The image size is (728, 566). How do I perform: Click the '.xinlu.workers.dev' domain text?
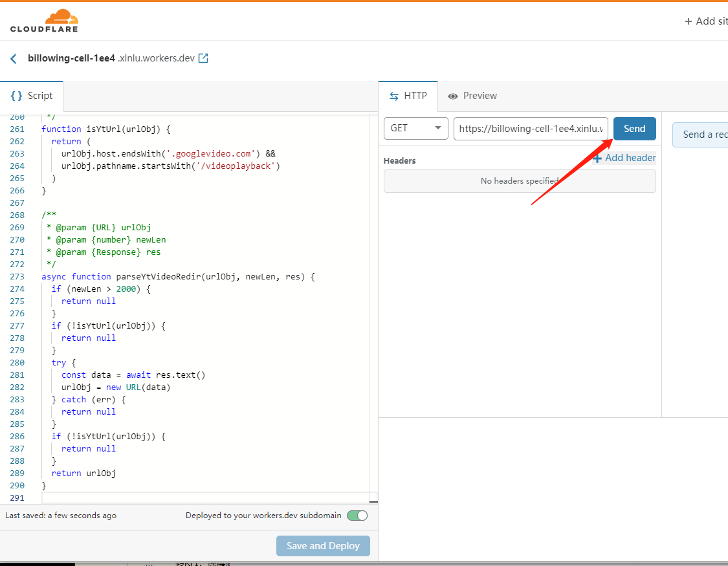point(156,58)
